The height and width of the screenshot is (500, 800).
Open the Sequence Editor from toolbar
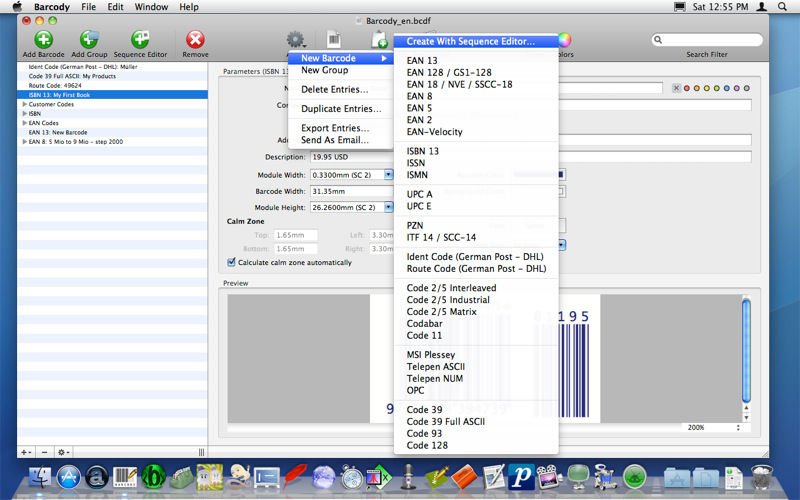(x=140, y=40)
